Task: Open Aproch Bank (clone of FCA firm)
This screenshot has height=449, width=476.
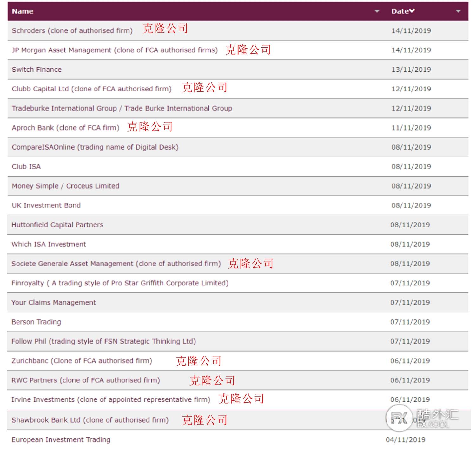Action: pyautogui.click(x=65, y=128)
